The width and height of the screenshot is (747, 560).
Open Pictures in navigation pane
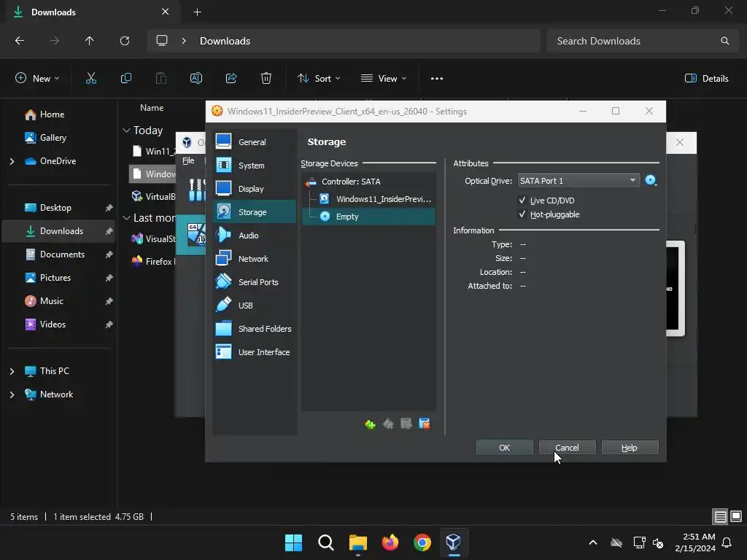click(55, 278)
